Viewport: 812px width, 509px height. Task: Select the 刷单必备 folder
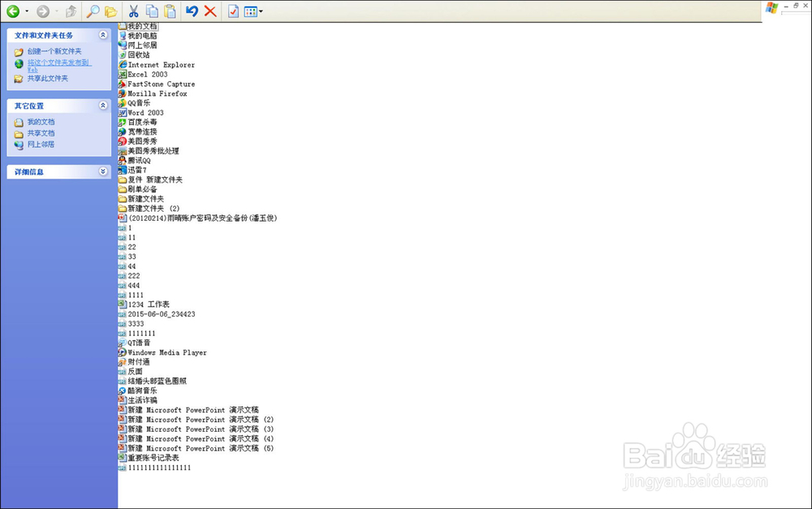coord(138,189)
